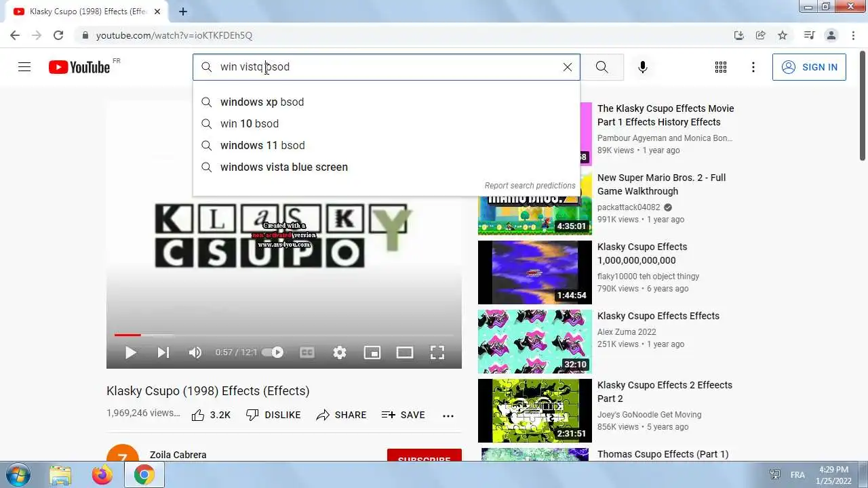Screen dimensions: 868x488
Task: Click the SAVE button
Action: 403,415
